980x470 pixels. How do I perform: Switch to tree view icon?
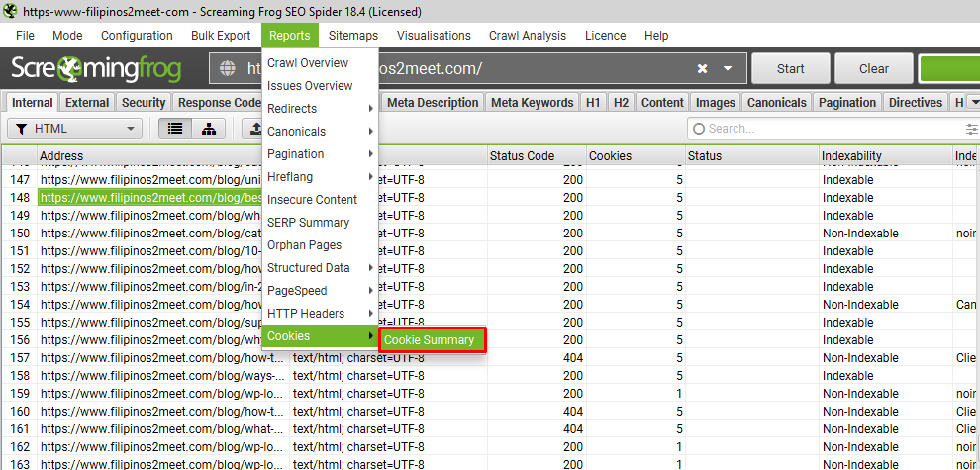[209, 129]
